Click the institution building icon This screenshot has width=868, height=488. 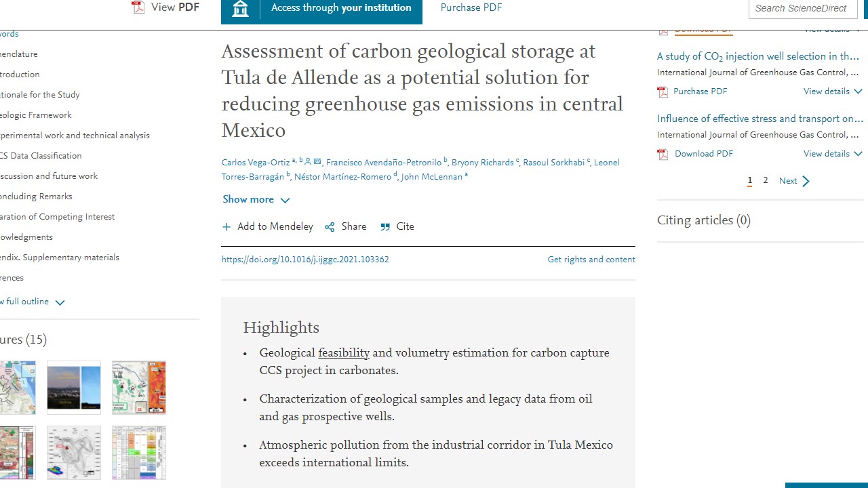(240, 8)
